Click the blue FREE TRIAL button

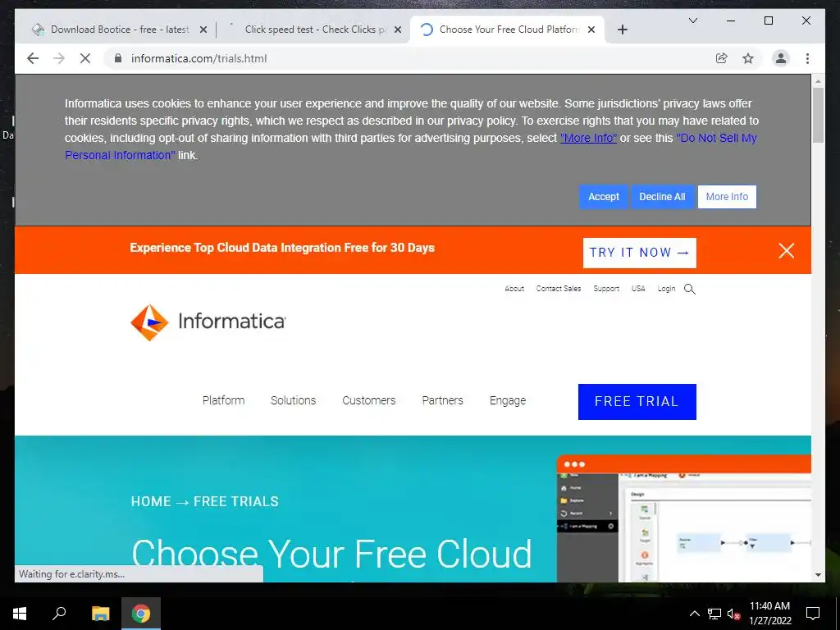tap(637, 401)
